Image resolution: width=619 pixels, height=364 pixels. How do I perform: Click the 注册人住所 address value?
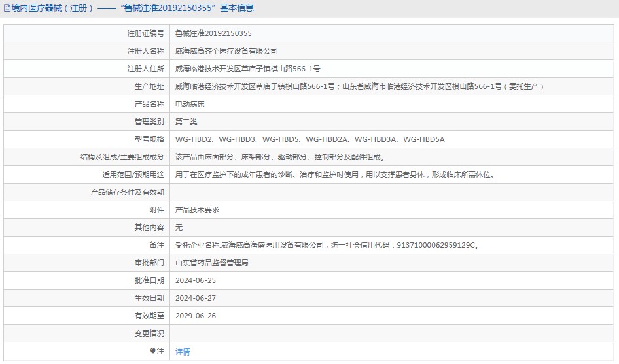pyautogui.click(x=247, y=69)
